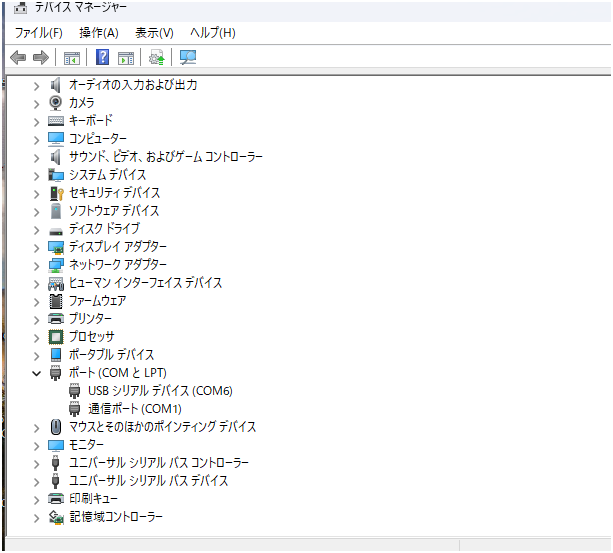This screenshot has height=553, width=613.
Task: Open the ヘルプ(H) menu
Action: click(213, 32)
